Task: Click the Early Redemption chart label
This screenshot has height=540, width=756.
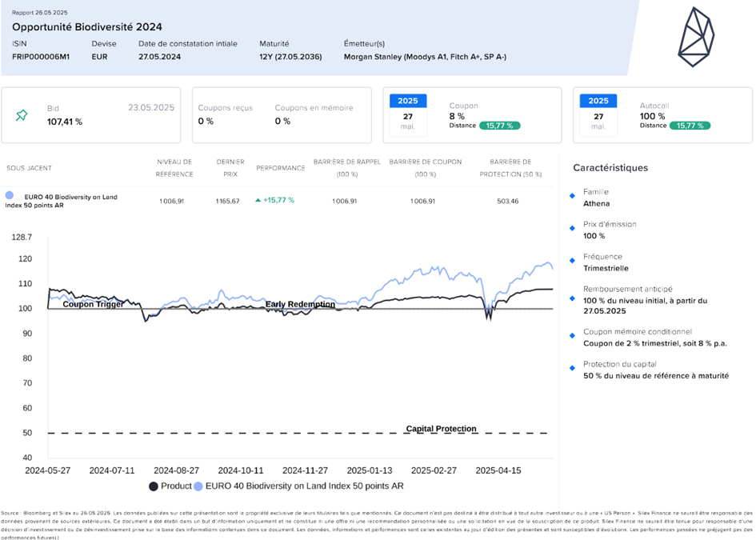Action: (300, 304)
